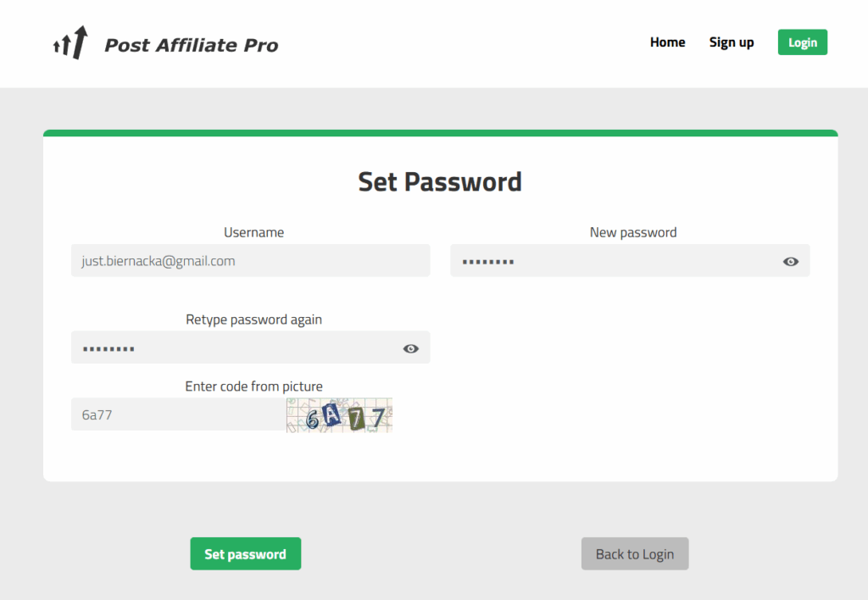Click inside the New password field

[x=615, y=260]
